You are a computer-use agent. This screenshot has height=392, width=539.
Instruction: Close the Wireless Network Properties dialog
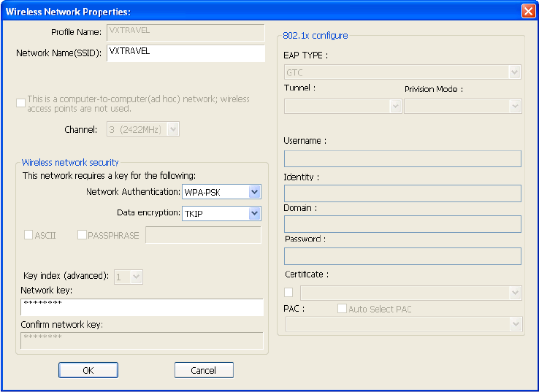pyautogui.click(x=528, y=12)
